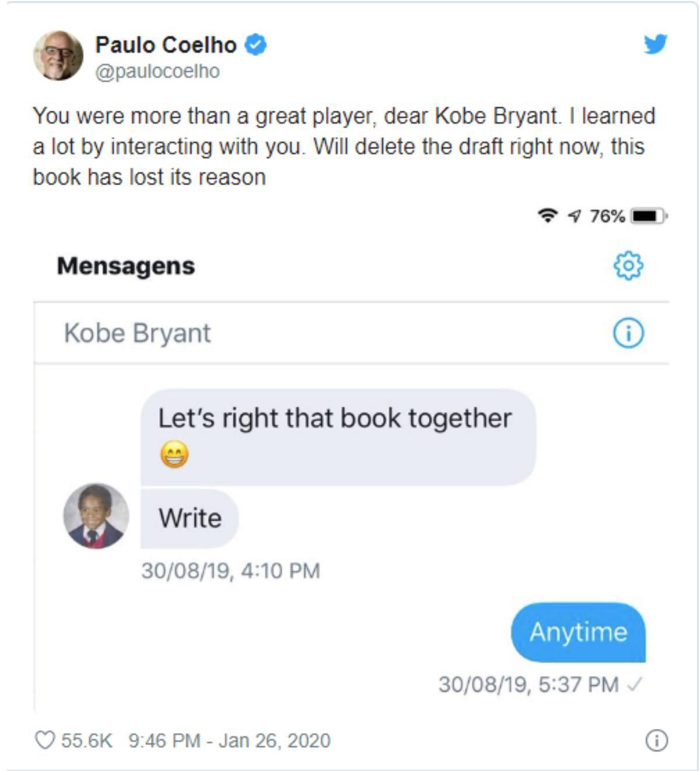This screenshot has height=771, width=700.
Task: Click the @paulocoelho handle
Action: (157, 72)
